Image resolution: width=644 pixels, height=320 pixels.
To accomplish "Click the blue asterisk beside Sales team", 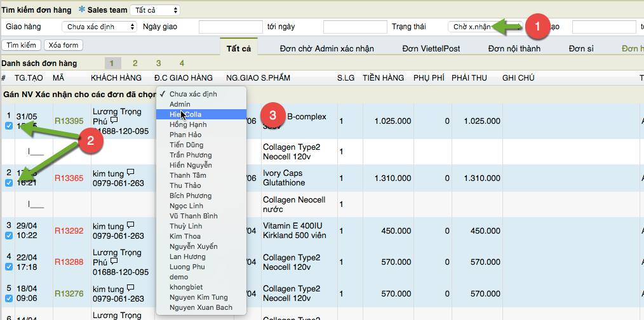I will tap(81, 10).
